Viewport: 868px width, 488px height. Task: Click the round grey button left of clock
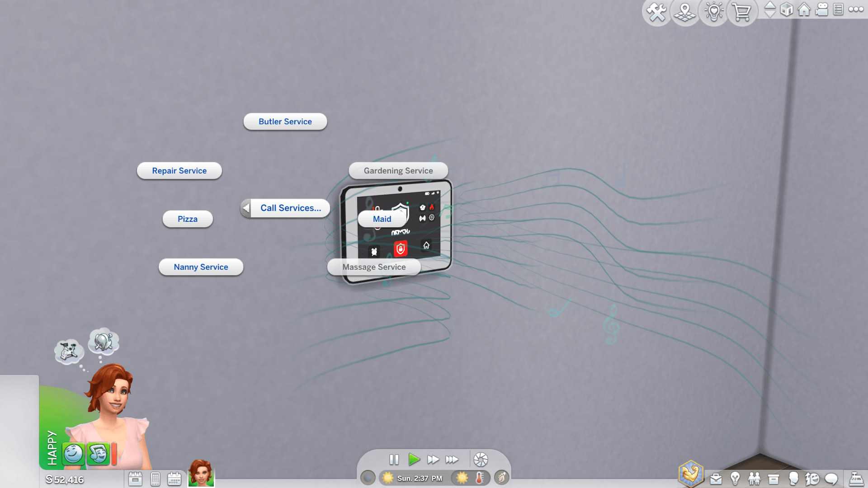click(368, 478)
